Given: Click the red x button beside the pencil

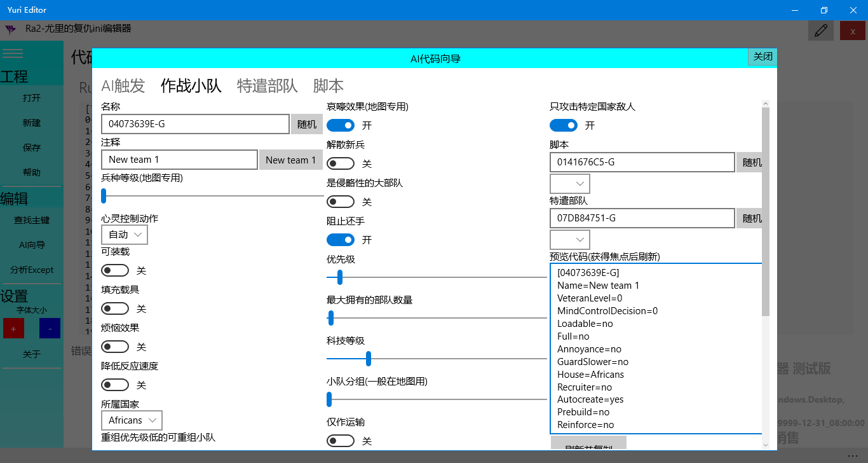Looking at the screenshot, I should pos(852,31).
